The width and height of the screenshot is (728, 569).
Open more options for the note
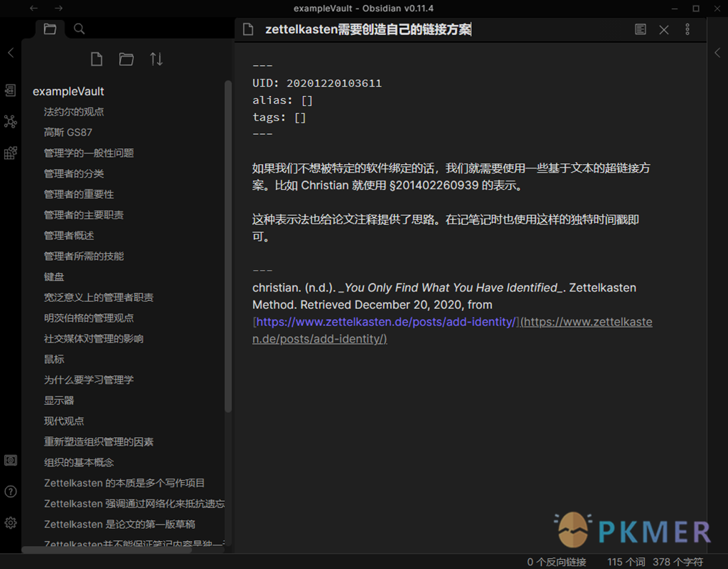click(x=688, y=29)
